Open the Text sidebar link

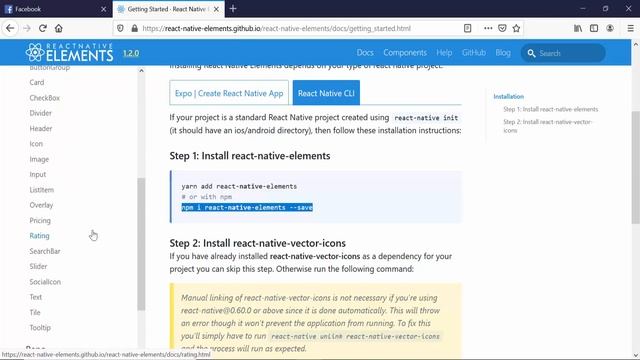pos(36,297)
